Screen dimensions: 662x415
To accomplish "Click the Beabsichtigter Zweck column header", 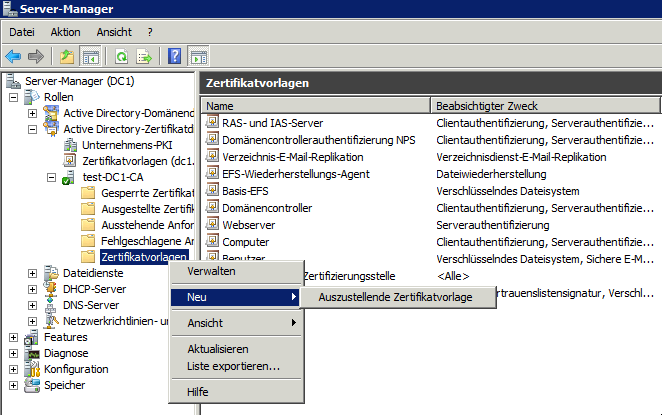I will [545, 105].
